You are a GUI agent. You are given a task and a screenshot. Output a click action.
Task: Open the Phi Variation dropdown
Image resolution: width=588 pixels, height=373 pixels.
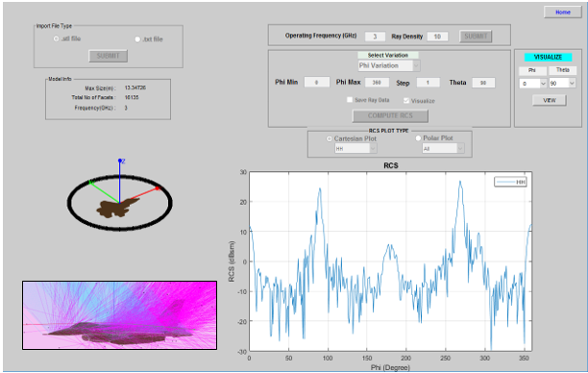pos(389,65)
